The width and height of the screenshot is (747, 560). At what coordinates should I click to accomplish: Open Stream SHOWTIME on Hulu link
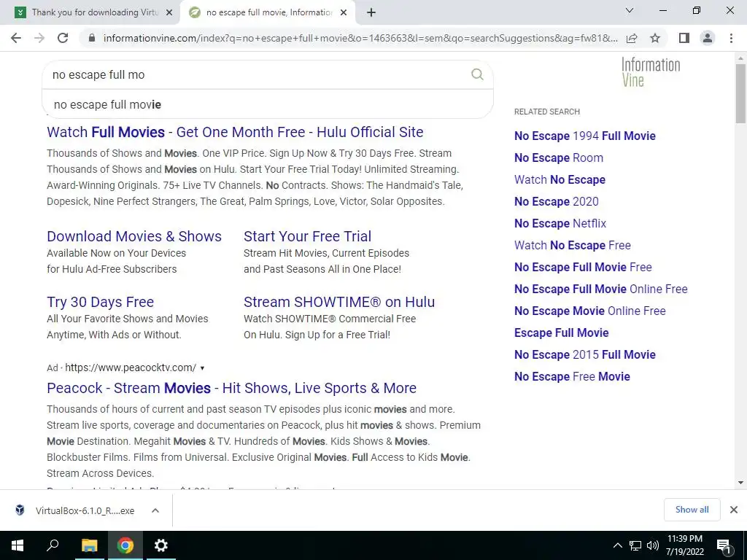[338, 302]
